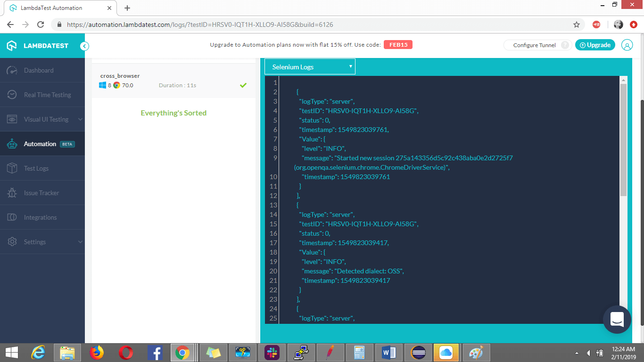Open the Selenium Logs dropdown
Viewport: 644px width, 362px height.
click(x=310, y=67)
